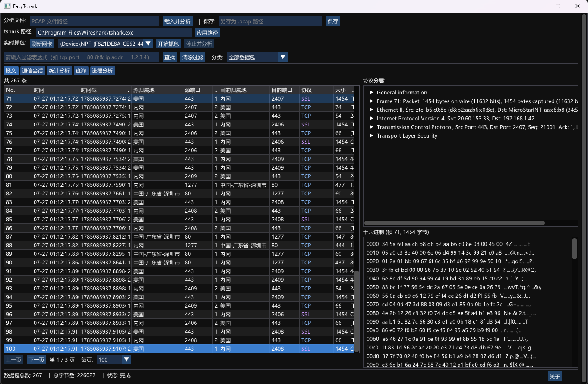Click the filter expression input field
Screen dimensions: 588x384
[x=82, y=57]
